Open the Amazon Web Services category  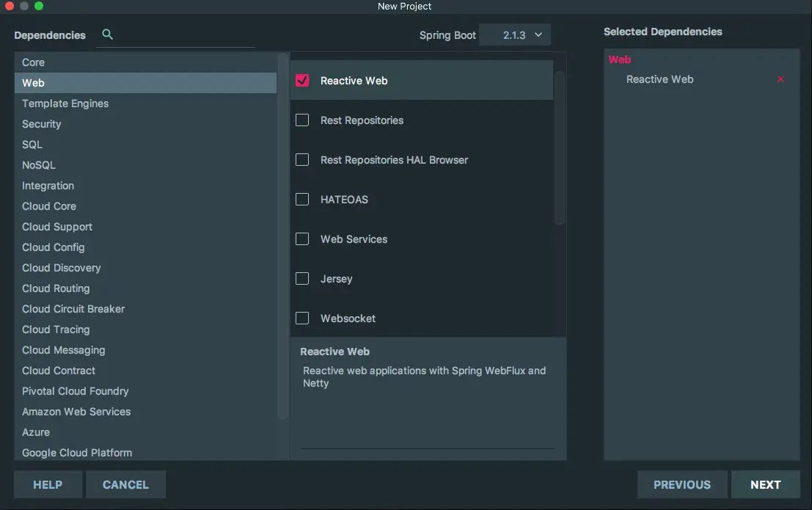click(145, 412)
